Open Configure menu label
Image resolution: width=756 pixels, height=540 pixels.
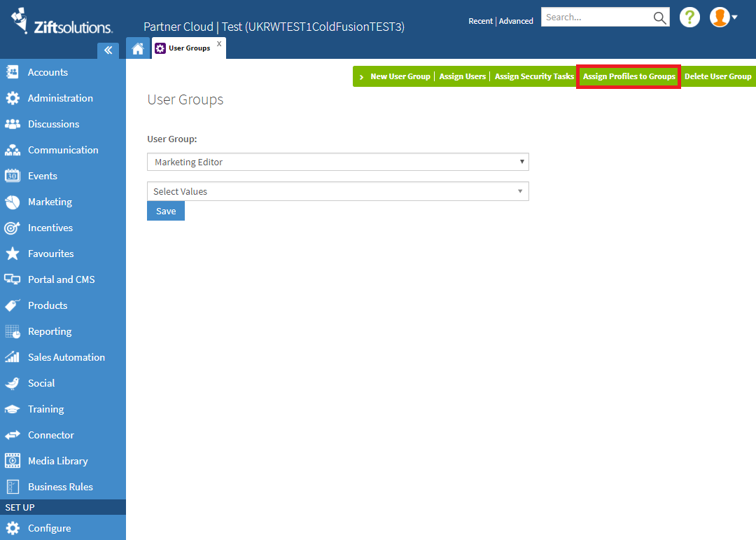pyautogui.click(x=49, y=528)
